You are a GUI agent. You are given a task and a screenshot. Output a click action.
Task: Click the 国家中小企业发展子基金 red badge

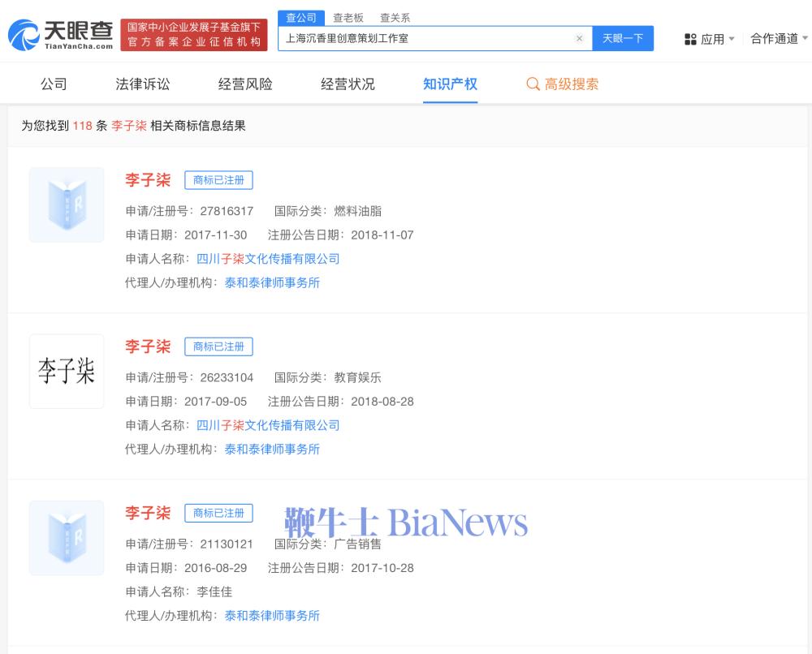(193, 36)
